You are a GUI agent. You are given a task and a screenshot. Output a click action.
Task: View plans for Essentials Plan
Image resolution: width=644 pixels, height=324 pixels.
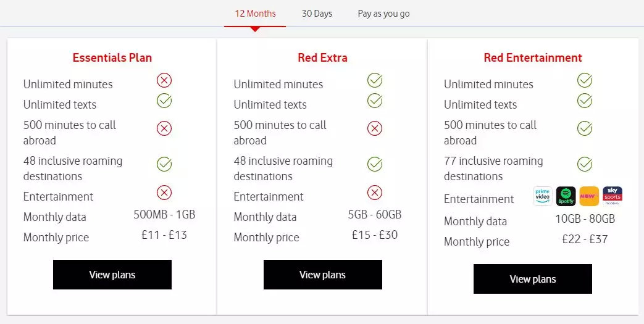click(x=112, y=275)
